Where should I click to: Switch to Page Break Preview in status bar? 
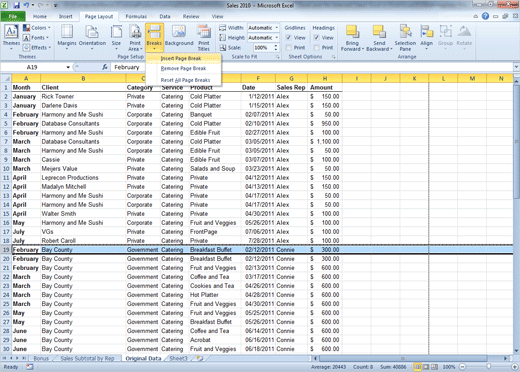point(434,367)
